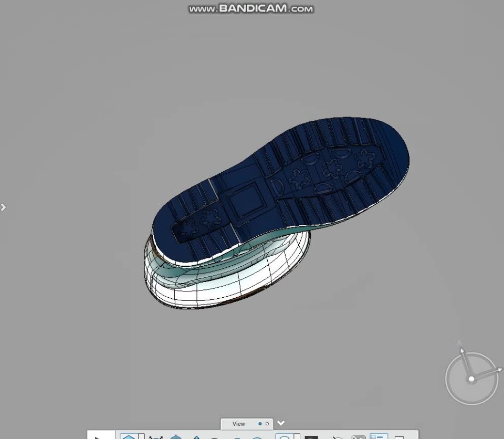Click the compass center manipulation point
The width and height of the screenshot is (504, 439).
pos(471,379)
